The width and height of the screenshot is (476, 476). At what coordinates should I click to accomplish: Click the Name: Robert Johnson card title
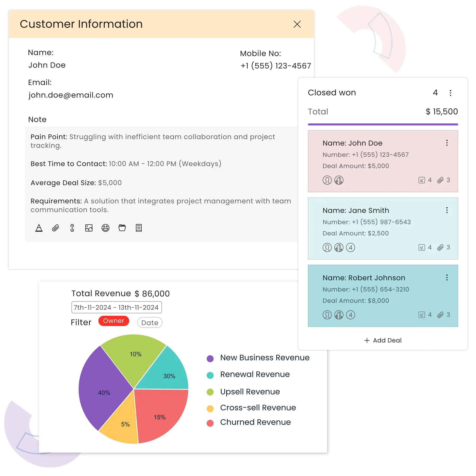(364, 277)
